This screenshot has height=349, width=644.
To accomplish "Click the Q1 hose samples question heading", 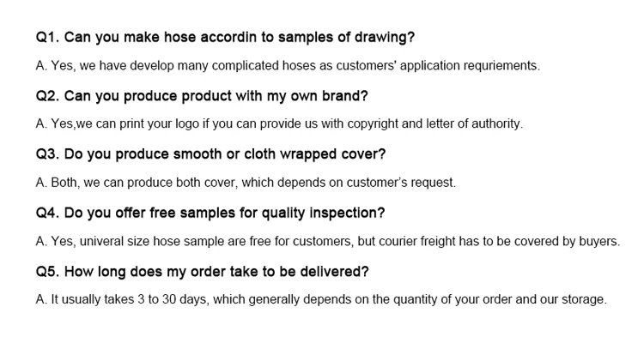I will [x=225, y=38].
